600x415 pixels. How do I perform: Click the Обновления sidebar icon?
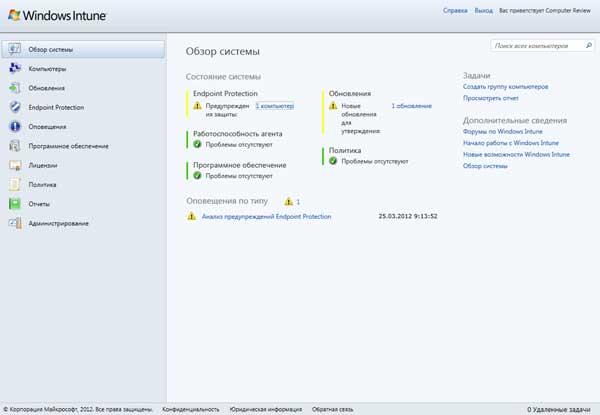coord(15,88)
